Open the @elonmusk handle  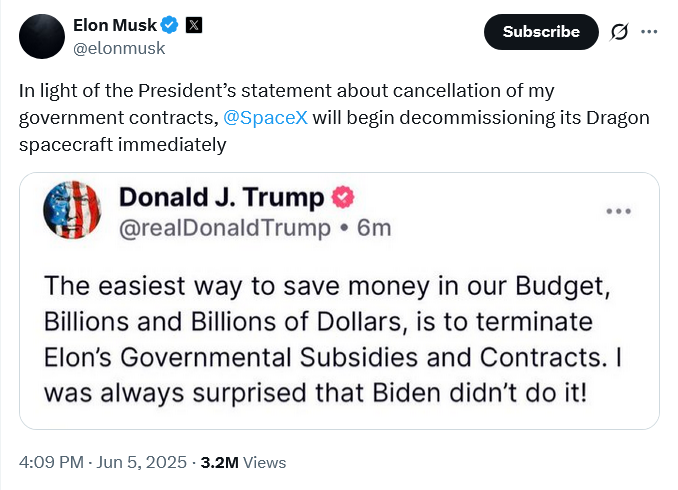119,48
